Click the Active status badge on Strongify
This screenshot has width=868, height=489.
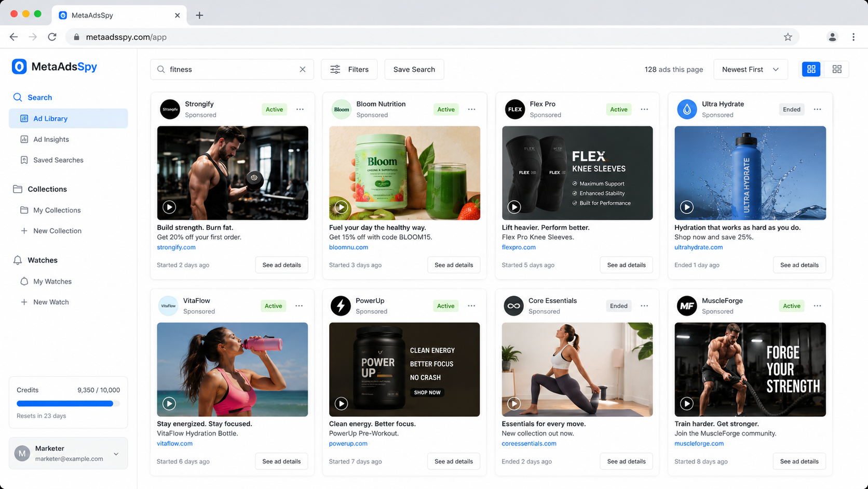pyautogui.click(x=274, y=109)
